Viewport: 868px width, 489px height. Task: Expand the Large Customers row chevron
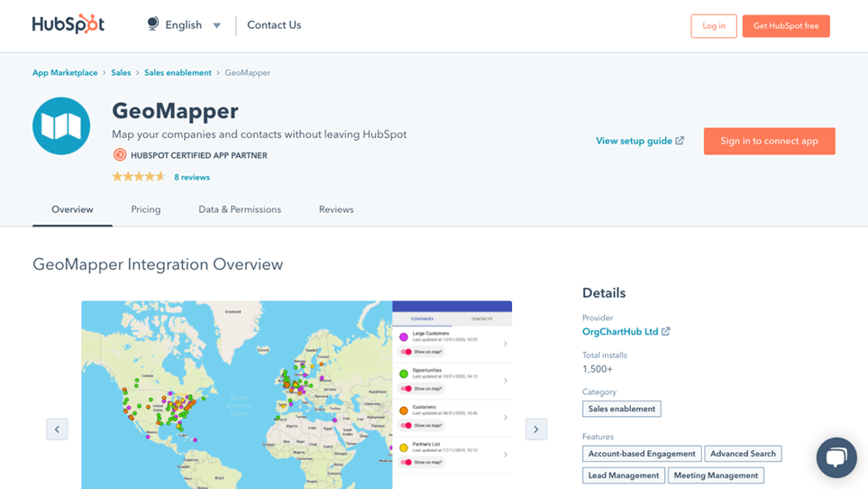(x=506, y=344)
